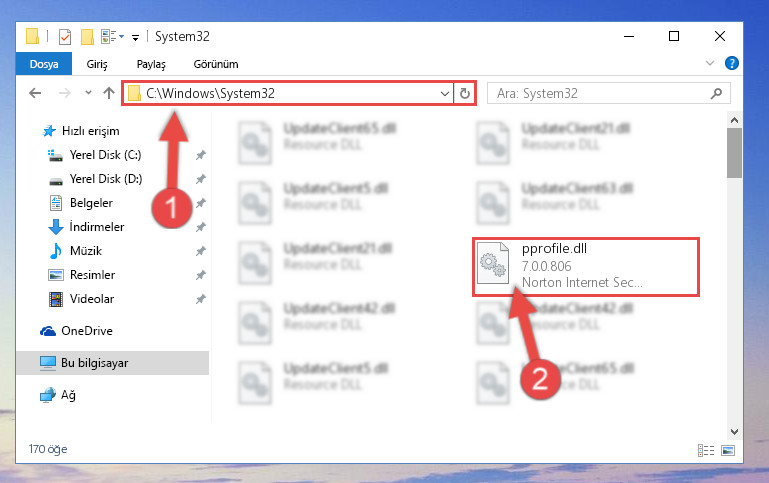Open the recent locations dropdown arrow
The width and height of the screenshot is (769, 483).
pos(88,92)
